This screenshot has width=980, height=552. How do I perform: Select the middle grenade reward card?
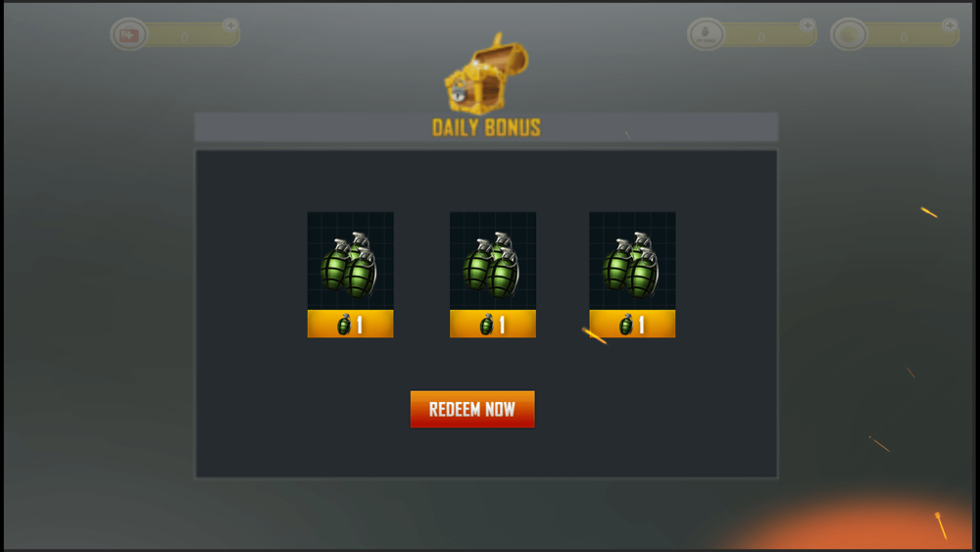[493, 275]
